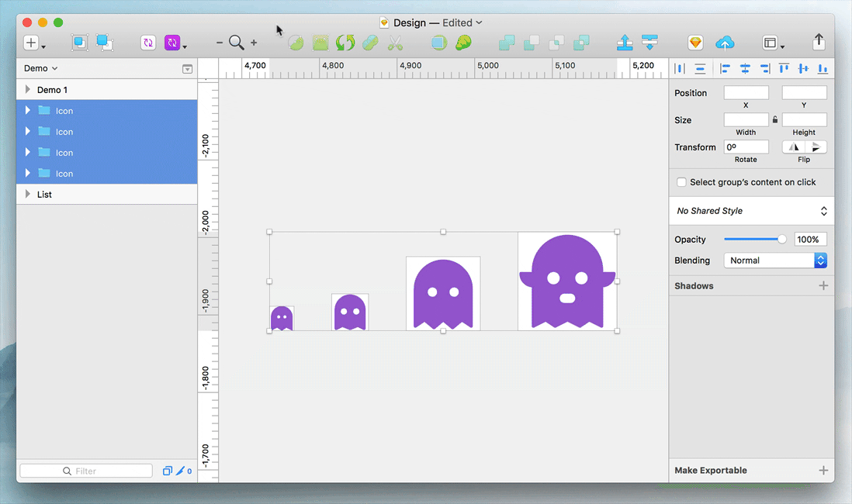Click the Opacity 100% value field
The width and height of the screenshot is (852, 504).
(x=810, y=239)
